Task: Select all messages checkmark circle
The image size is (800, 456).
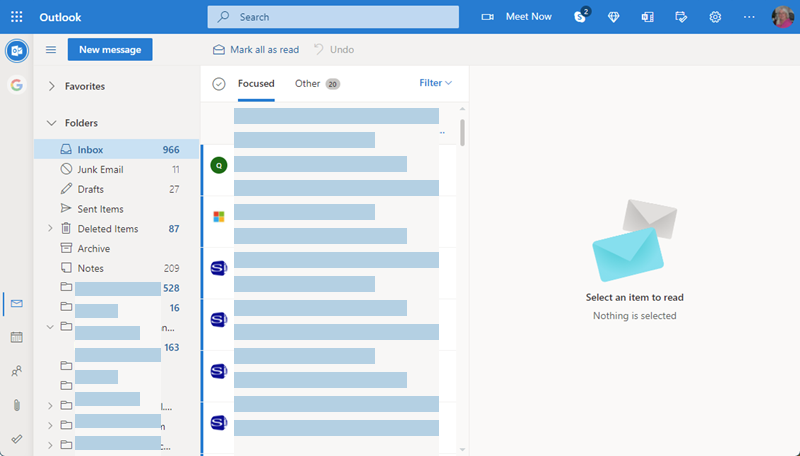Action: click(219, 84)
